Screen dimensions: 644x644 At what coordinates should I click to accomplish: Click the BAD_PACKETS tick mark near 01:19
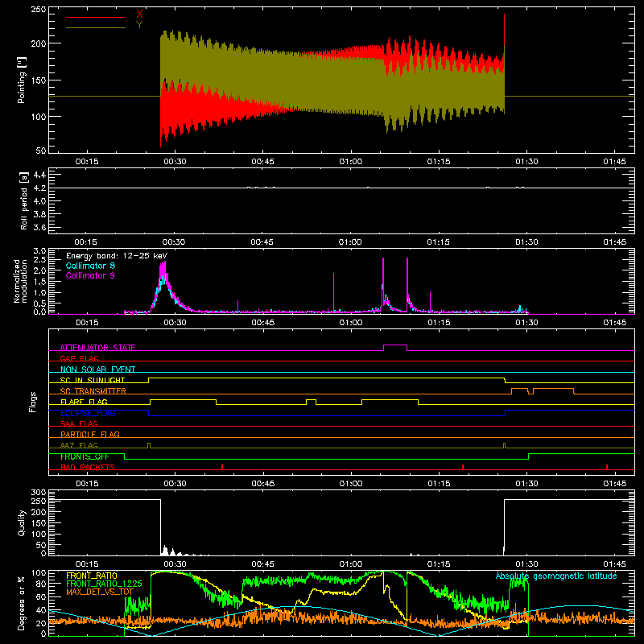[463, 467]
